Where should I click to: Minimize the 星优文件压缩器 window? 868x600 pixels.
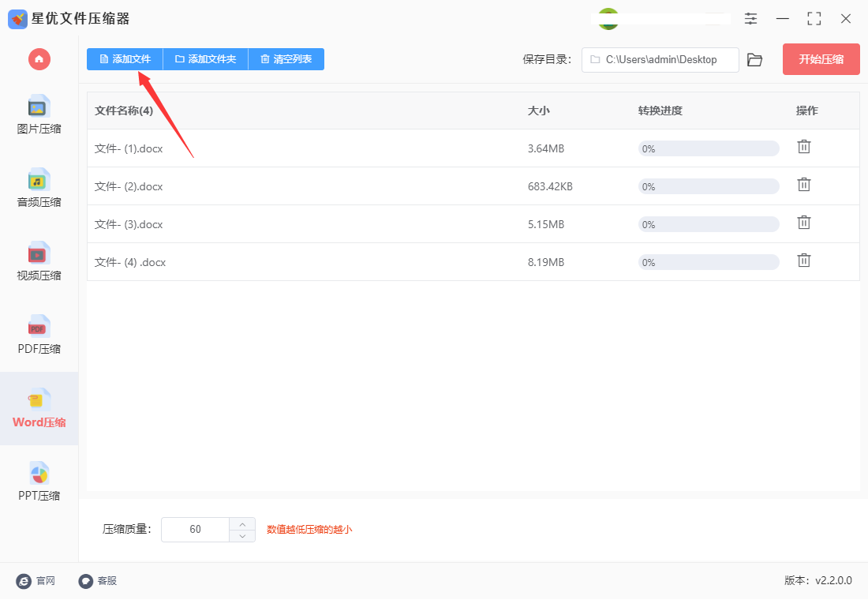point(782,18)
